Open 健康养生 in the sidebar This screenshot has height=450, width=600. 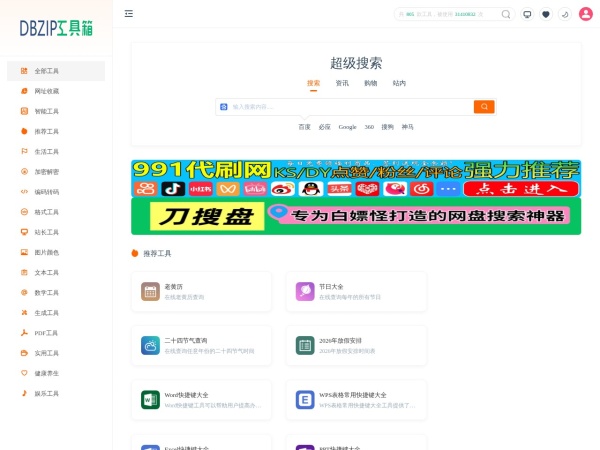coord(56,373)
